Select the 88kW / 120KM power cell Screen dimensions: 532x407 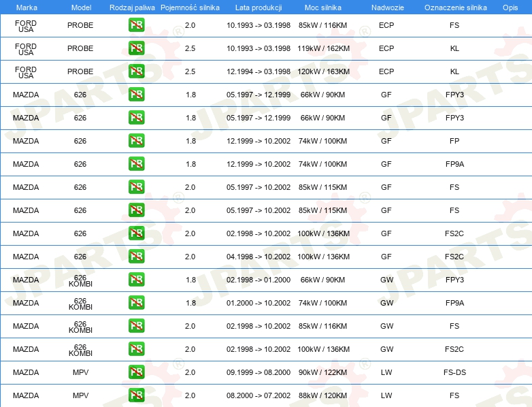(x=322, y=395)
